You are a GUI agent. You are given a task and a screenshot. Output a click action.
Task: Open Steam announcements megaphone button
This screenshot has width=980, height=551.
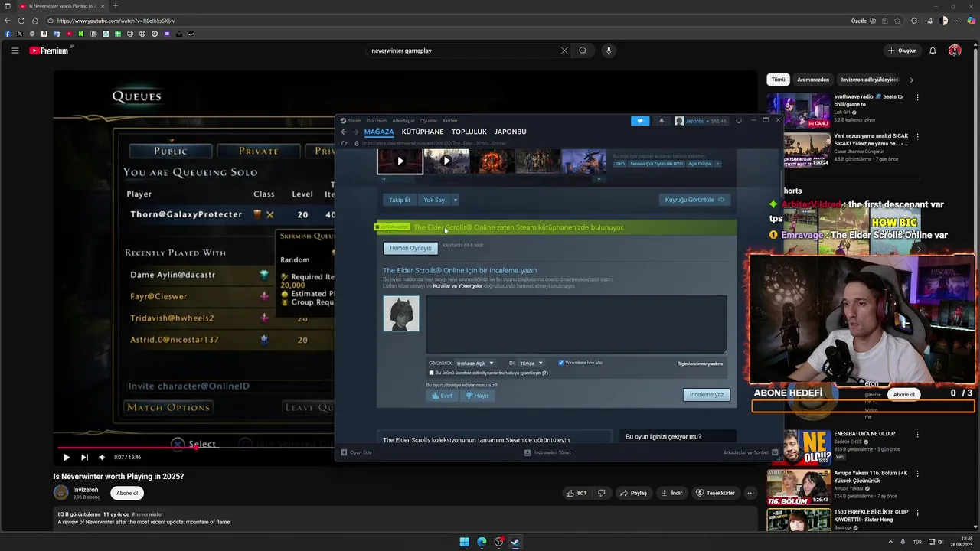coord(640,120)
